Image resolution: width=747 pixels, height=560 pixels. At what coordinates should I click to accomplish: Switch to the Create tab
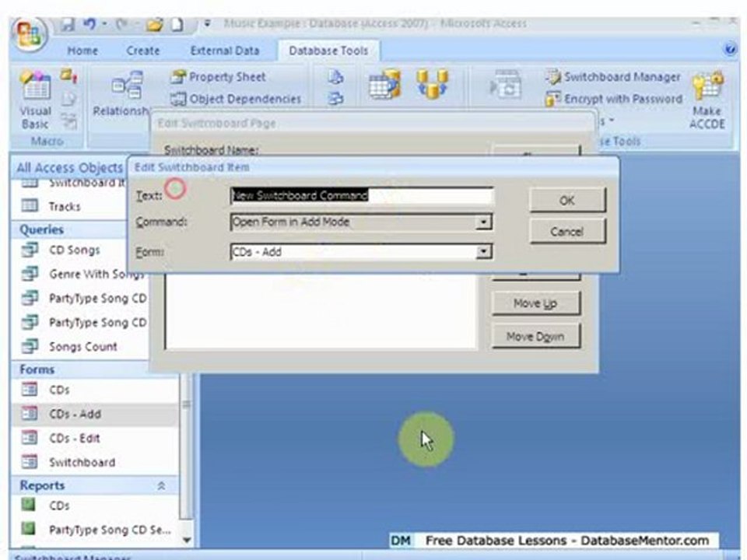(x=143, y=51)
